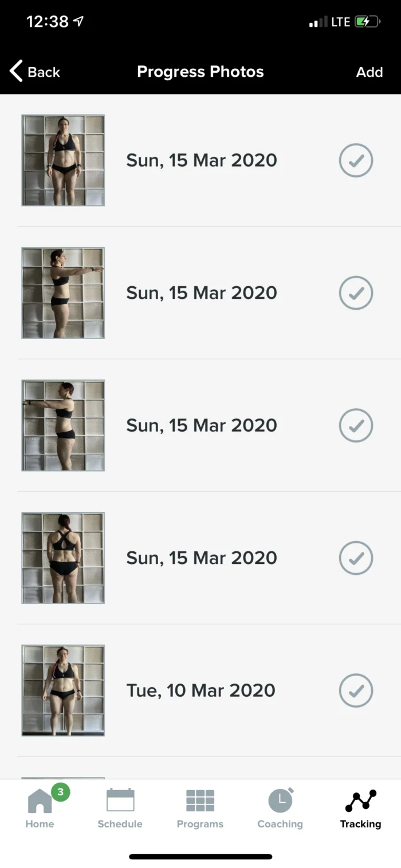Open the Tue, 10 Mar thumbnail
Screen dimensions: 401x868
click(x=63, y=691)
